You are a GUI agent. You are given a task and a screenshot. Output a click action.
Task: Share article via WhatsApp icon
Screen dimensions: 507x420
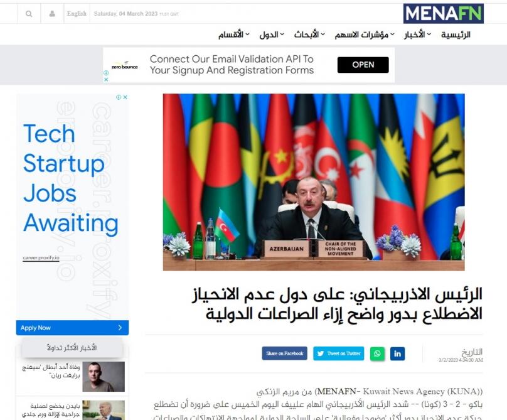point(377,353)
